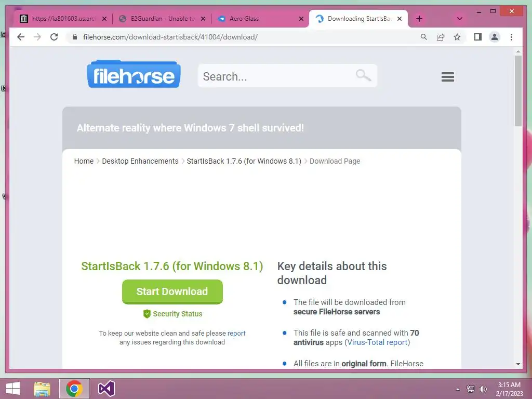Open Visual Studio from the taskbar
532x399 pixels.
pos(106,389)
